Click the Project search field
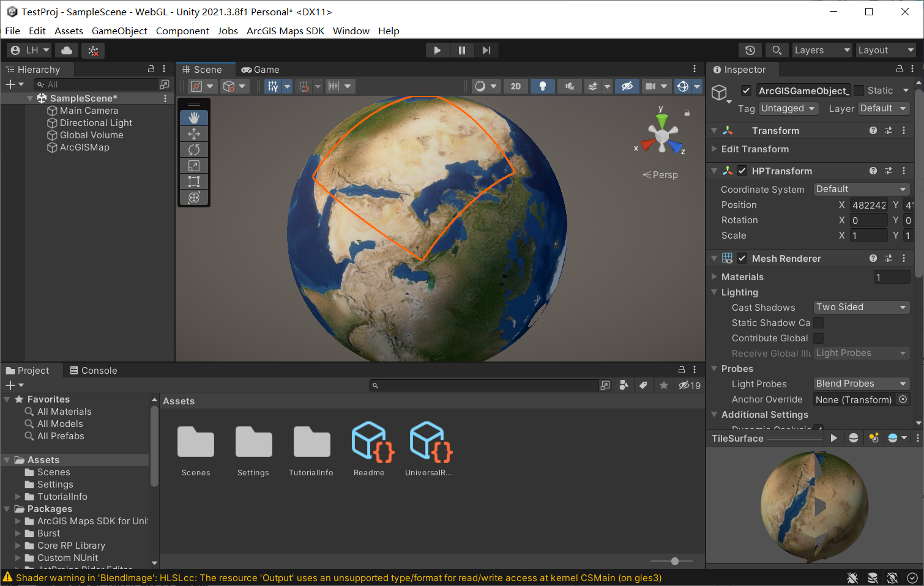The image size is (924, 586). pyautogui.click(x=483, y=385)
